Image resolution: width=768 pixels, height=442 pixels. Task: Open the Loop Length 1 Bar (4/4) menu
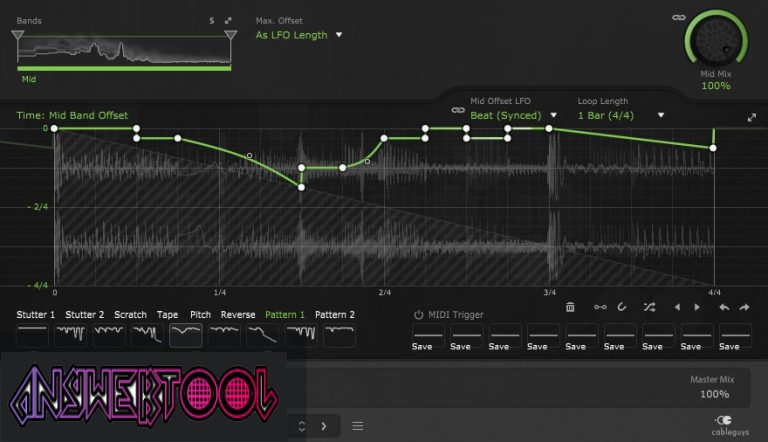pyautogui.click(x=605, y=116)
